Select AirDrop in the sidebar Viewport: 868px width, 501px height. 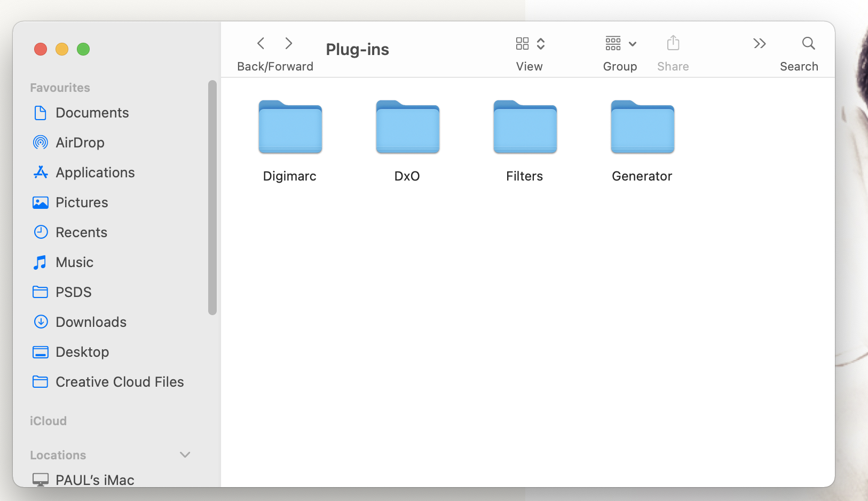(80, 143)
